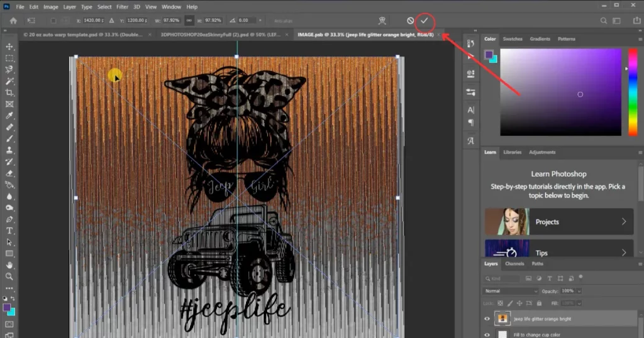The image size is (644, 338).
Task: Select the Frame tool
Action: (x=9, y=104)
